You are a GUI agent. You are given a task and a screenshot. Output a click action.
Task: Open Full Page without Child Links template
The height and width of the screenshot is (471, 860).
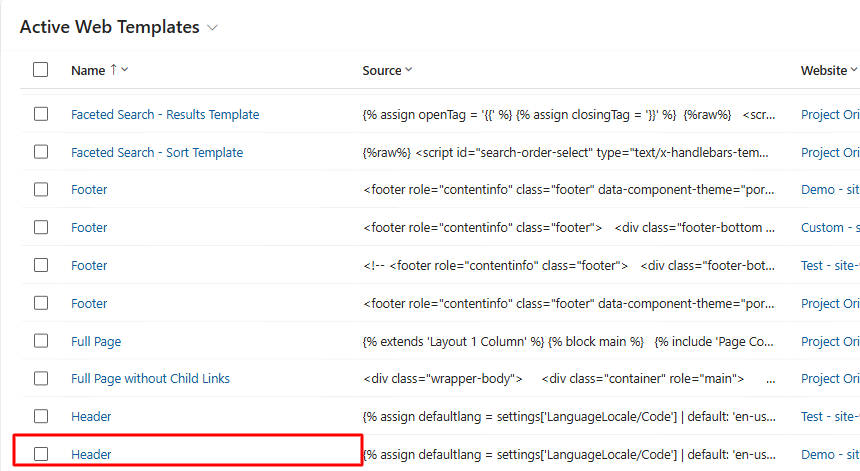[150, 379]
